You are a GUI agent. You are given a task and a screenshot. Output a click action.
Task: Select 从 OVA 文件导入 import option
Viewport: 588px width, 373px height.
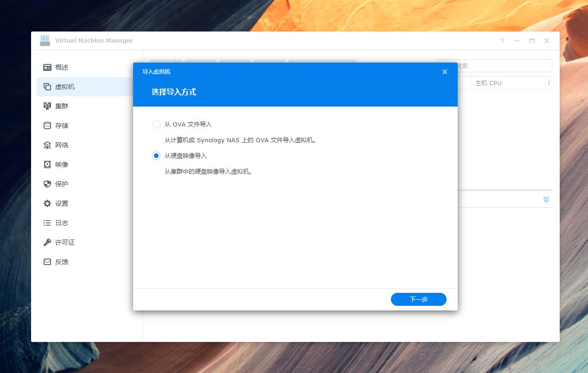(x=156, y=124)
